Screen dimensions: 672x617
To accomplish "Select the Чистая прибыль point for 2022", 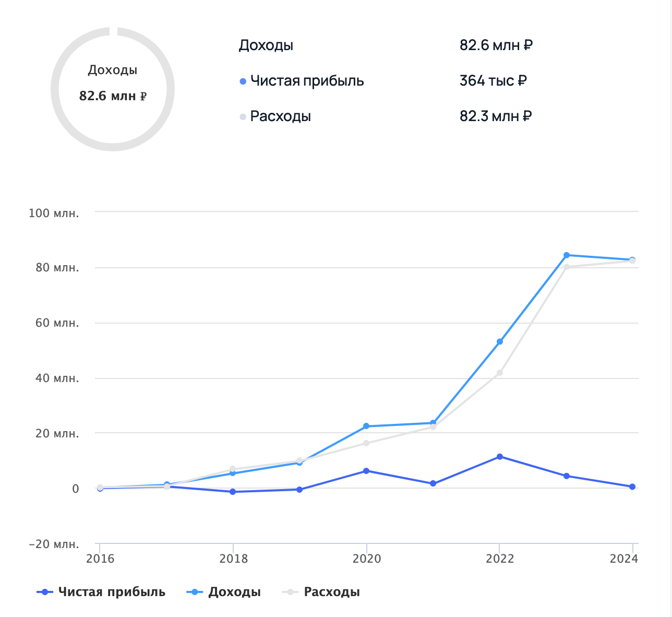I will [x=500, y=457].
